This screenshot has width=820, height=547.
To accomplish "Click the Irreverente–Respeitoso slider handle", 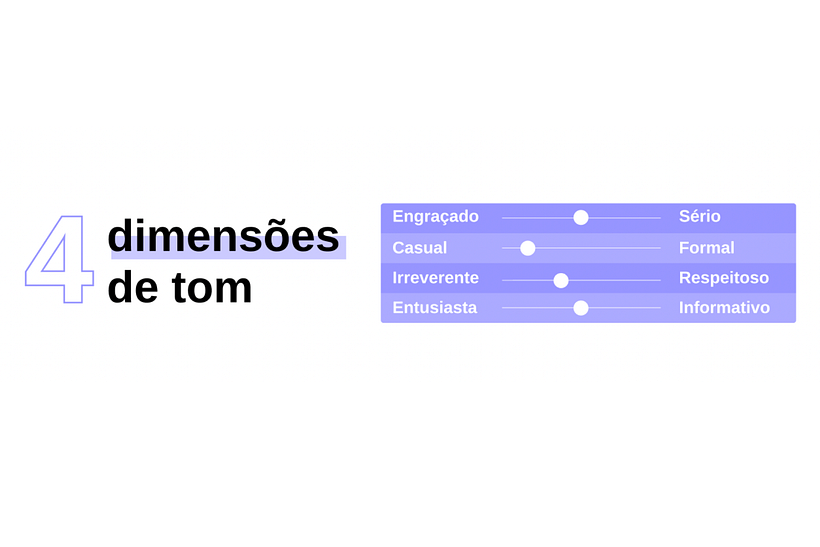I will 561,280.
